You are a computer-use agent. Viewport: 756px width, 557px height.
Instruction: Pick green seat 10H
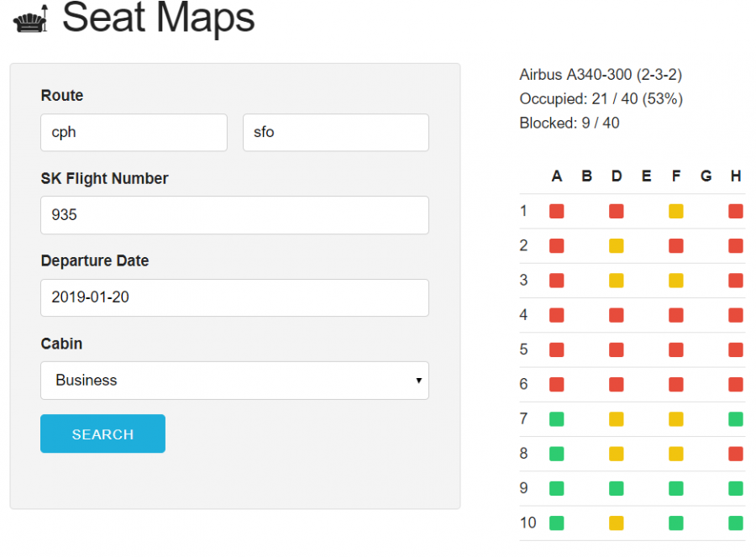(x=736, y=523)
